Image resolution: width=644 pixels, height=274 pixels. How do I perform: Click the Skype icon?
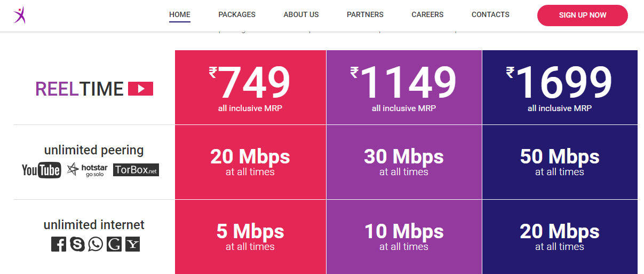click(77, 244)
